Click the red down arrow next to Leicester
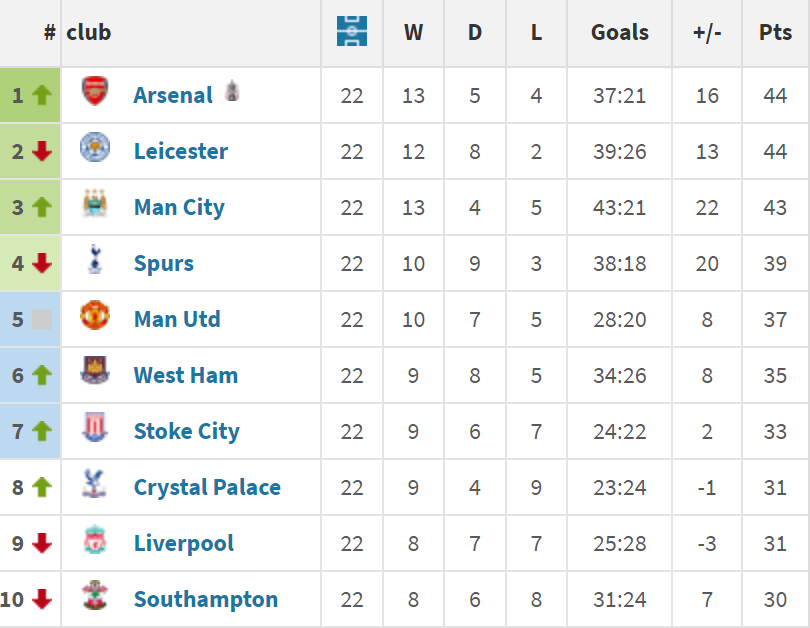The width and height of the screenshot is (810, 628). click(x=41, y=151)
